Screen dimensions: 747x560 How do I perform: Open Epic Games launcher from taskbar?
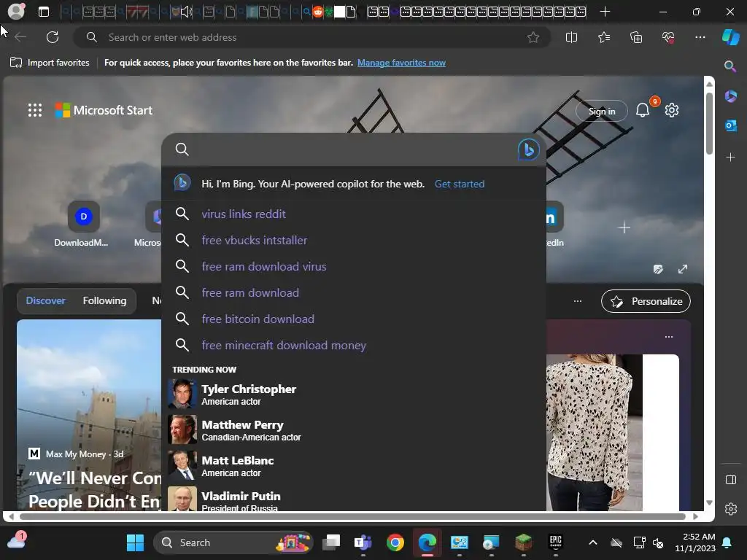pos(555,542)
